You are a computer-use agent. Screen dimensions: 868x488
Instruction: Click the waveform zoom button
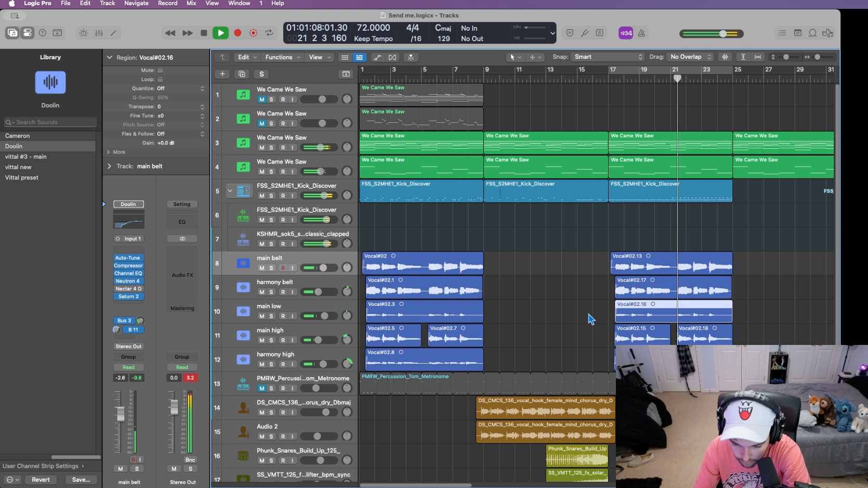(725, 57)
